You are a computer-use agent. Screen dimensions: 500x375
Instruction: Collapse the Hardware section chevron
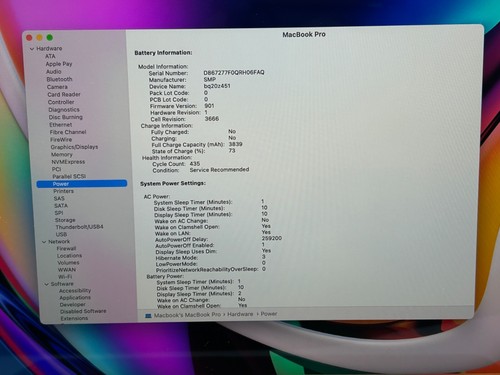click(x=32, y=49)
